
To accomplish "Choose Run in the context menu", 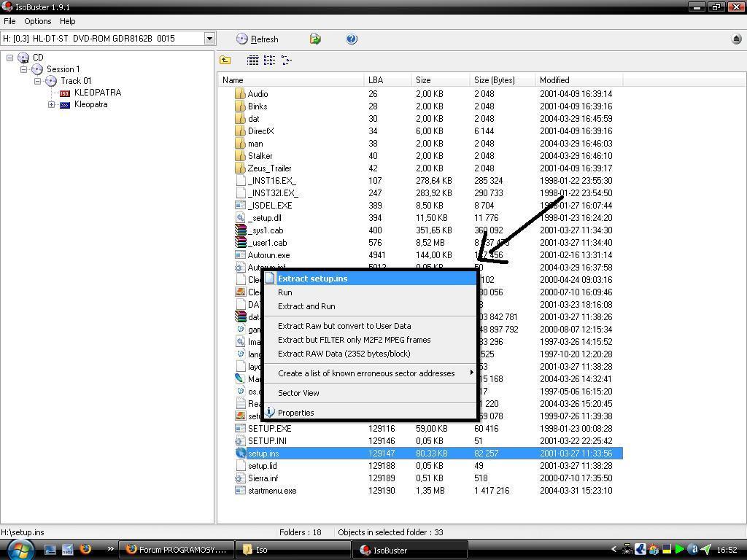I will coord(370,292).
